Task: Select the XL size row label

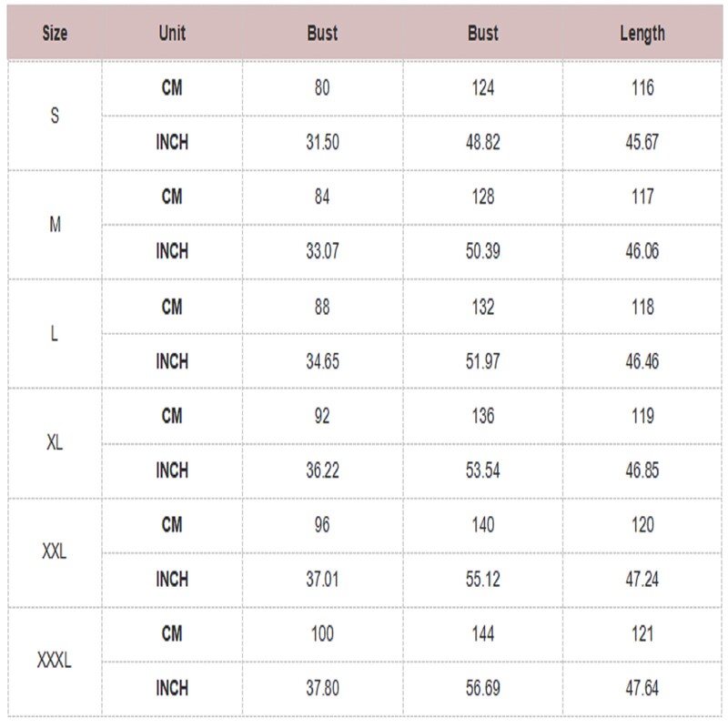Action: point(55,443)
